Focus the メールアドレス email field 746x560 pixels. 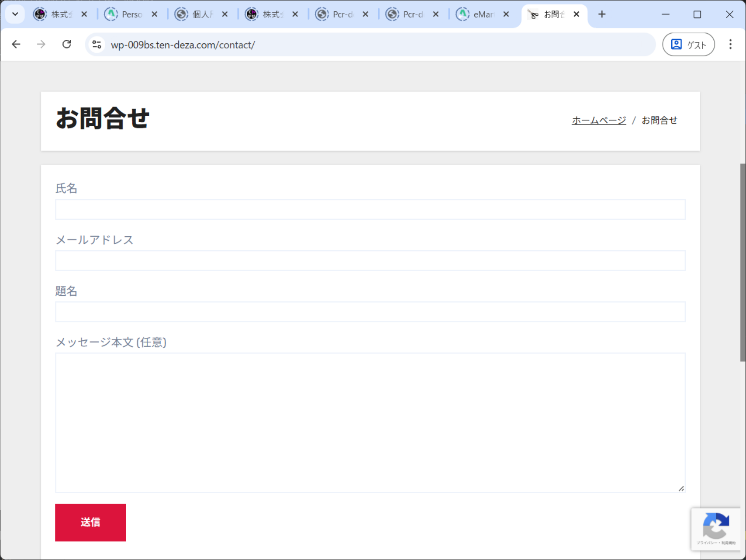(370, 261)
